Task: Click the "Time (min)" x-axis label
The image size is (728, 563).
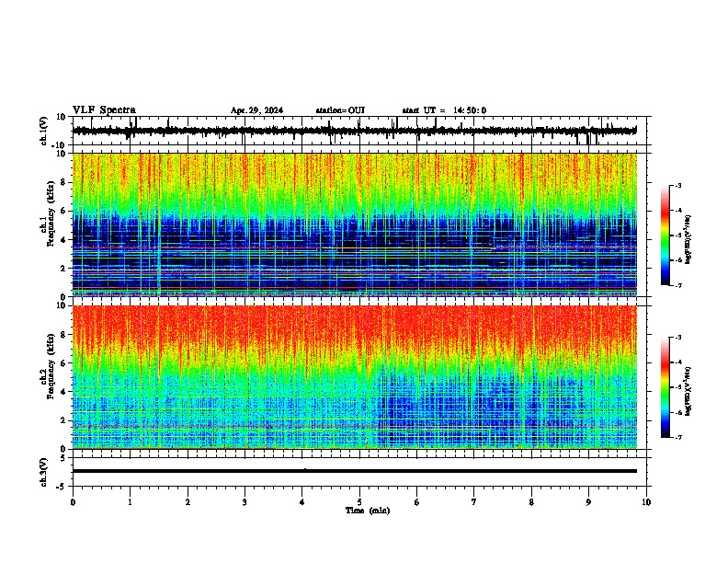Action: tap(368, 511)
